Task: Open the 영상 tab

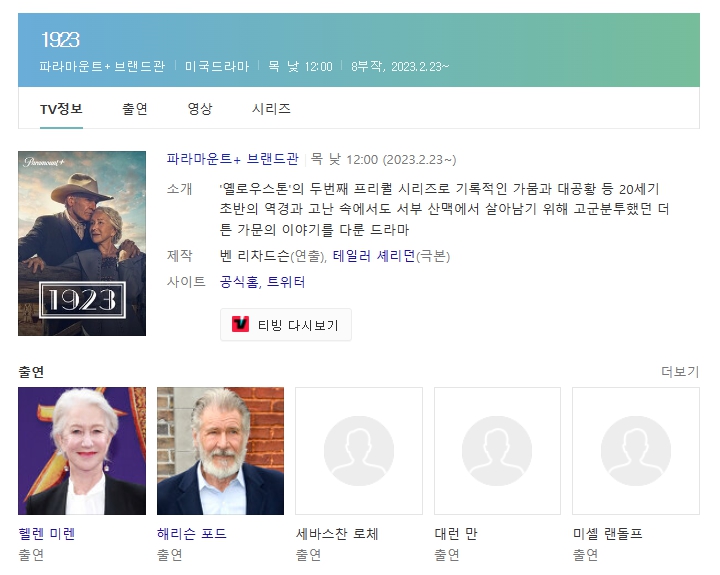Action: tap(200, 109)
